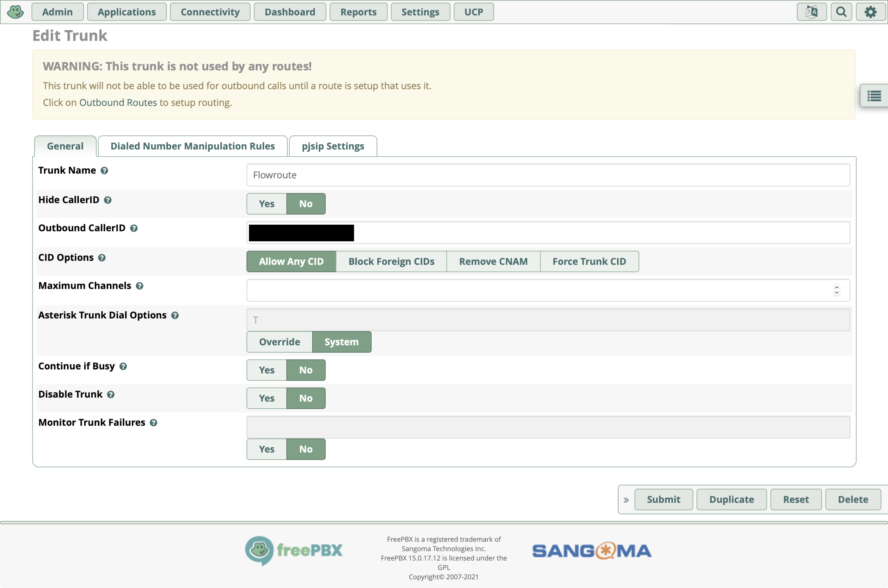Screen dimensions: 888x588
Task: Focus the Outbound CallerID field
Action: tap(548, 233)
